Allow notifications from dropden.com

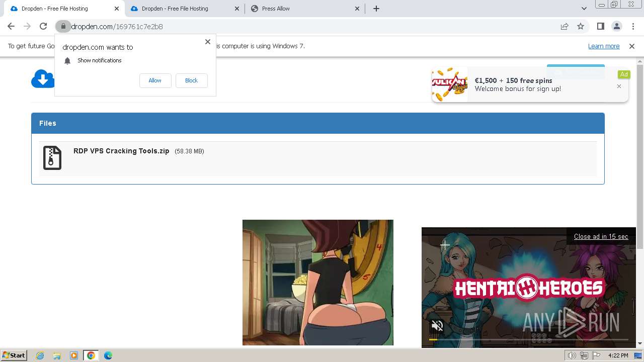pos(155,80)
